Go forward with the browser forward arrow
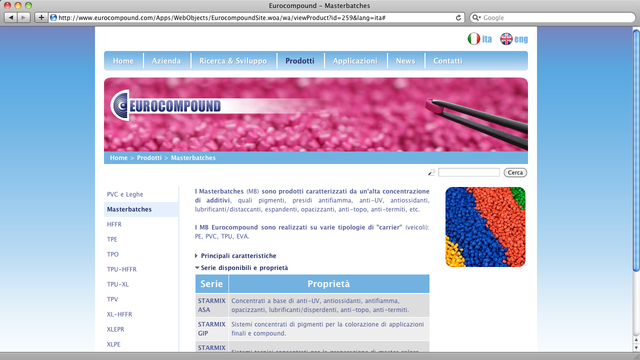Screen dimensions: 640x360 24,18
